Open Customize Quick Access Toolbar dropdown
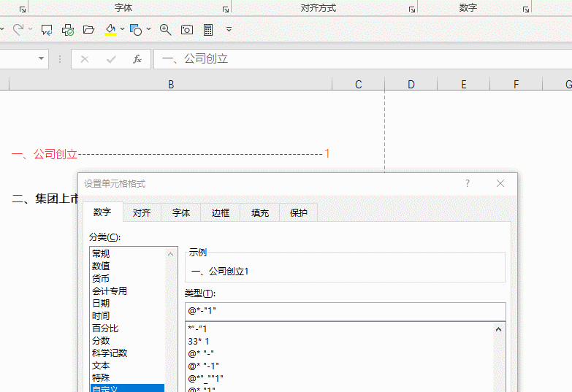This screenshot has height=392, width=572. click(229, 29)
